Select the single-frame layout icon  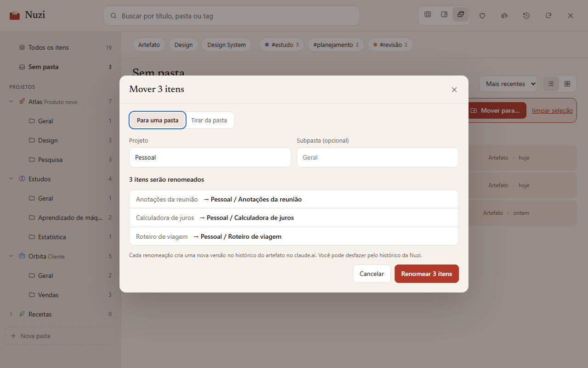428,15
